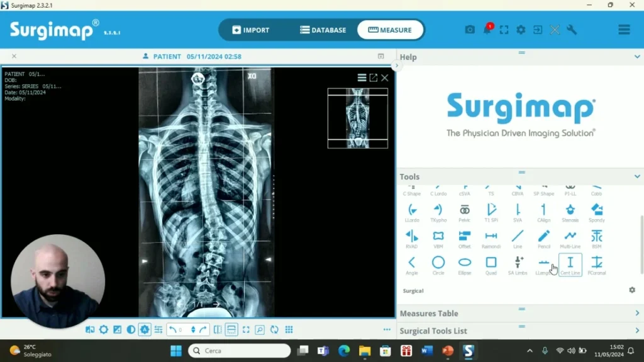Click the Tools panel scrollbar

(641, 244)
